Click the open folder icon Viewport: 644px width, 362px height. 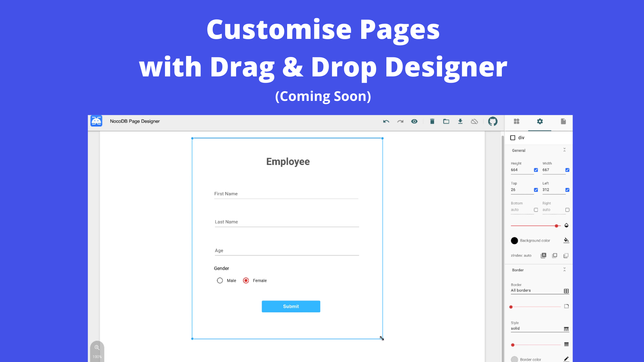pos(446,121)
